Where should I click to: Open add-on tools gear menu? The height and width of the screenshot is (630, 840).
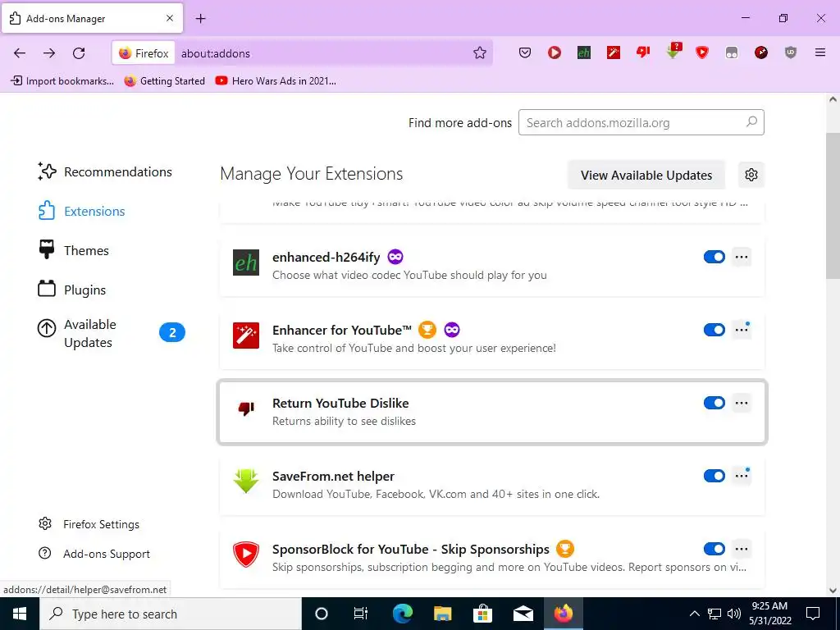coord(751,175)
